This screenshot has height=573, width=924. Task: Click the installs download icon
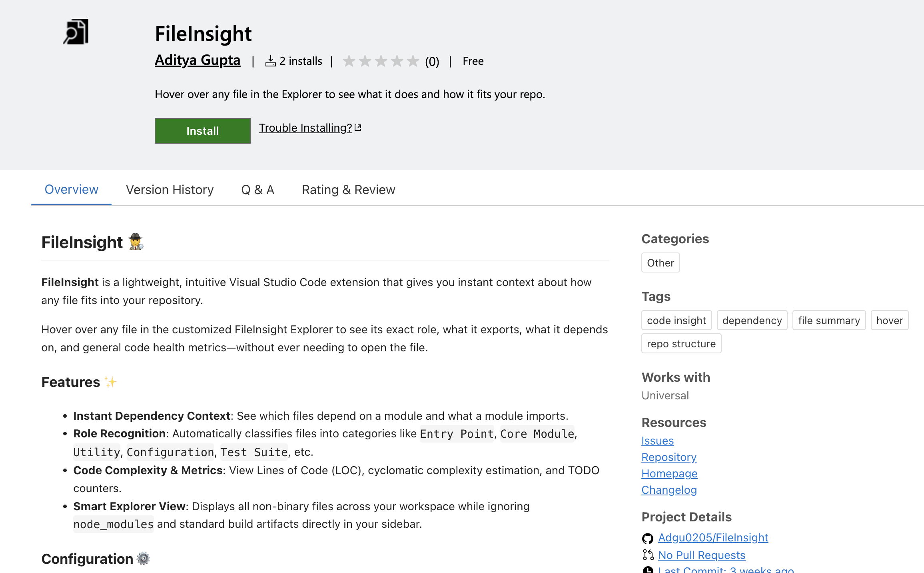271,61
